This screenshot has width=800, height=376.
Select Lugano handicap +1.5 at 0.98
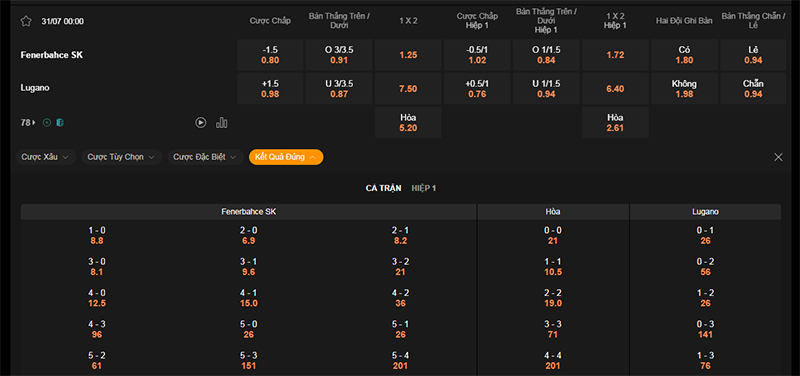pyautogui.click(x=270, y=89)
